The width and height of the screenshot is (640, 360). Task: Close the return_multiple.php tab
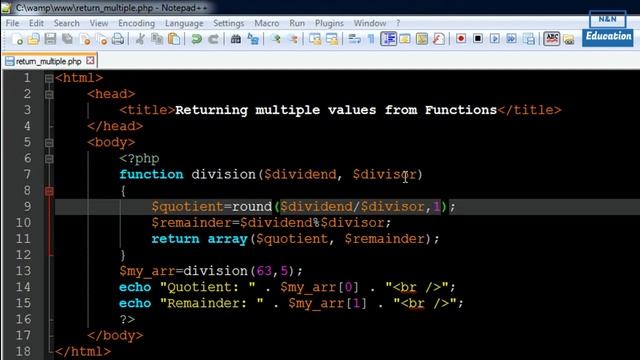click(90, 61)
